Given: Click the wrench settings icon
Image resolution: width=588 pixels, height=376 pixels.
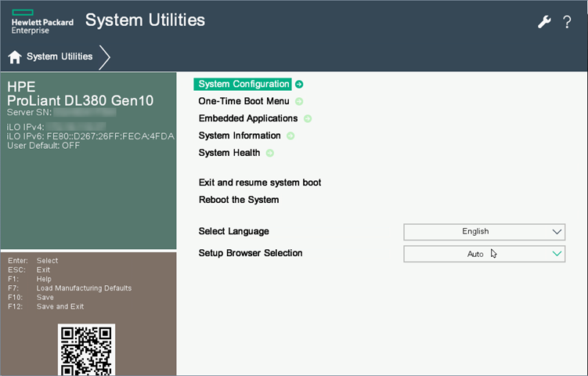Looking at the screenshot, I should (x=544, y=22).
